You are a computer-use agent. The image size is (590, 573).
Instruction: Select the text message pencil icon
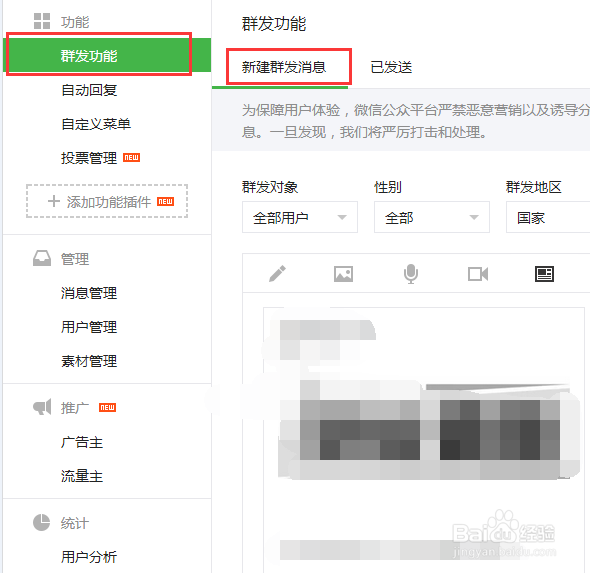click(x=277, y=274)
